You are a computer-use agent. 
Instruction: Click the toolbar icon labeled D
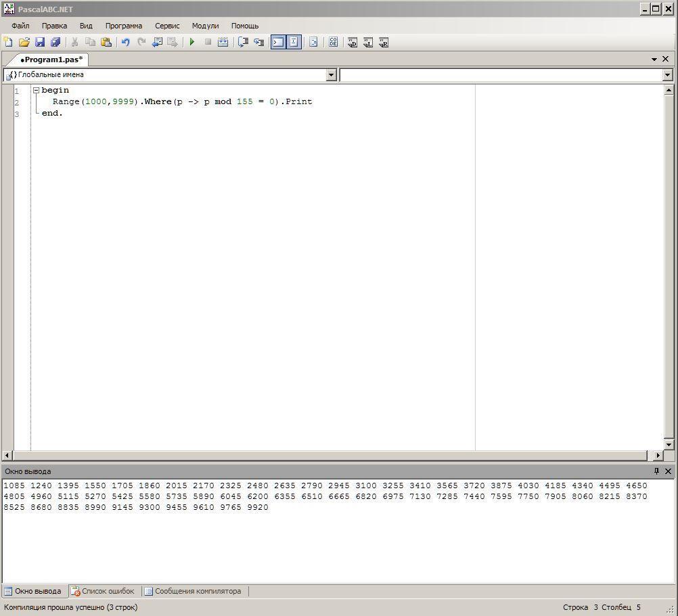click(353, 42)
